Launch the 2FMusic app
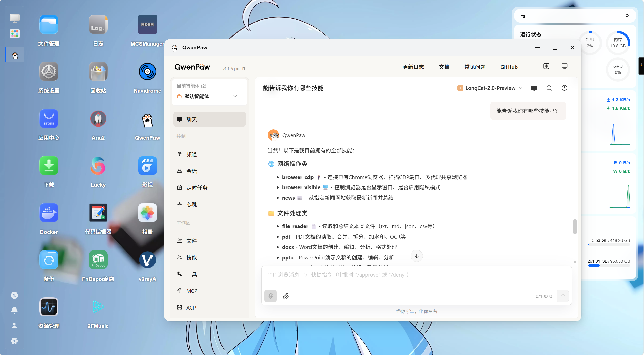 tap(98, 307)
